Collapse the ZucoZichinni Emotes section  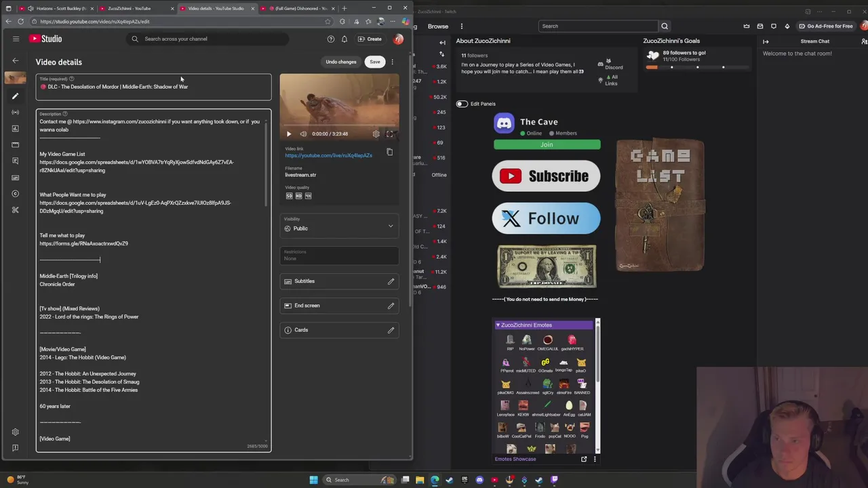[498, 325]
